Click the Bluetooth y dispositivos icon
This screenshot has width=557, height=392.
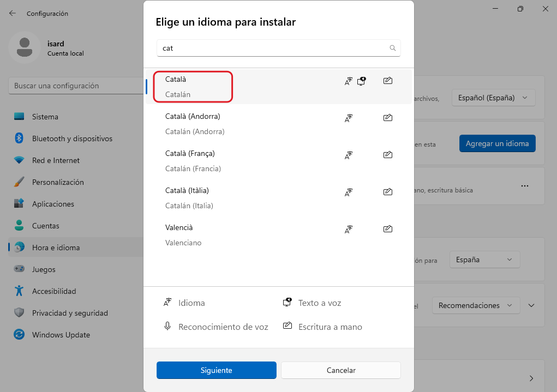(19, 138)
